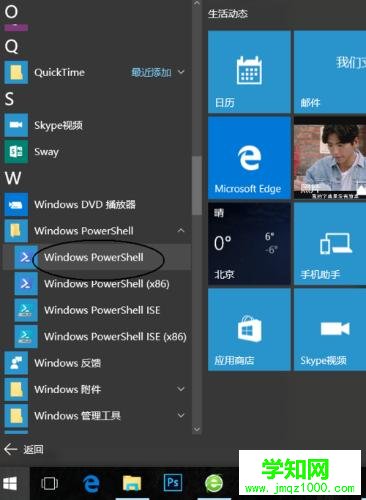Click the Windows PowerShell folder icon
The height and width of the screenshot is (500, 366).
(16, 231)
